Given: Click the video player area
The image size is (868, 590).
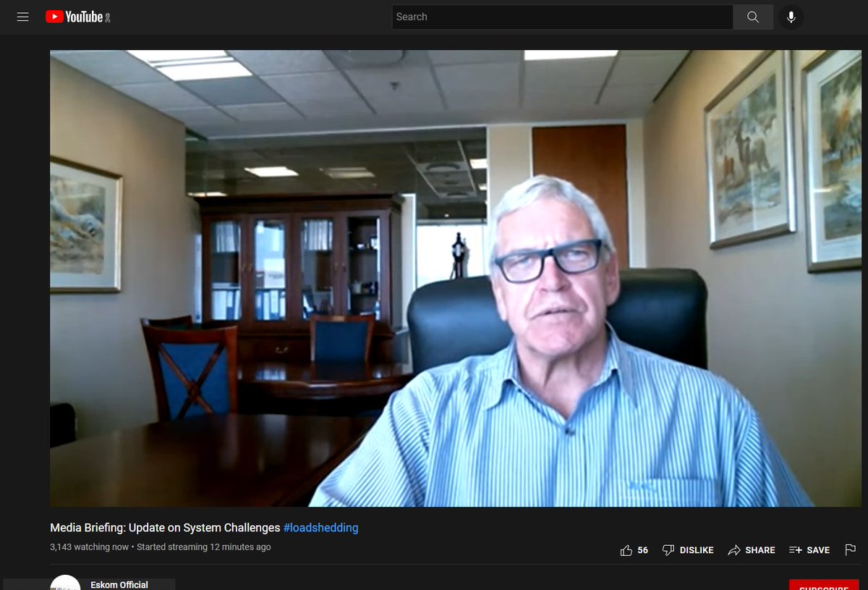Looking at the screenshot, I should pyautogui.click(x=456, y=278).
